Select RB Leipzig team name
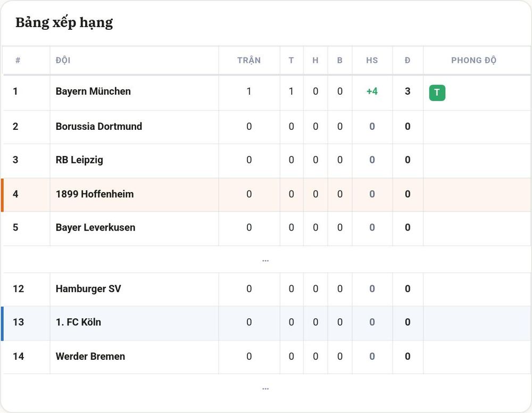 pyautogui.click(x=79, y=160)
